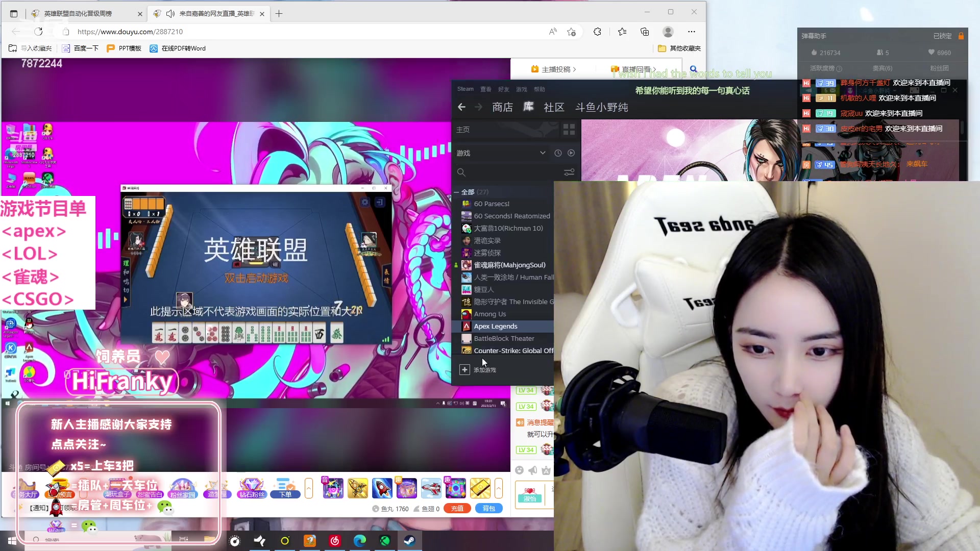Click Steam library grid view icon
This screenshot has width=980, height=551.
pos(569,130)
